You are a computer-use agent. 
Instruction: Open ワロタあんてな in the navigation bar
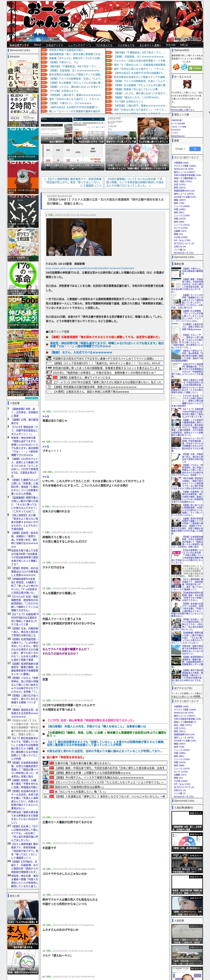(x=104, y=45)
